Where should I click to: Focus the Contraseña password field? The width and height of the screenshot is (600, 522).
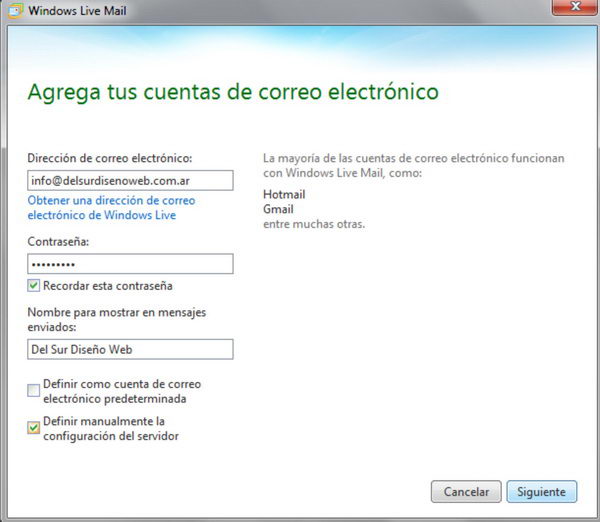(x=130, y=264)
